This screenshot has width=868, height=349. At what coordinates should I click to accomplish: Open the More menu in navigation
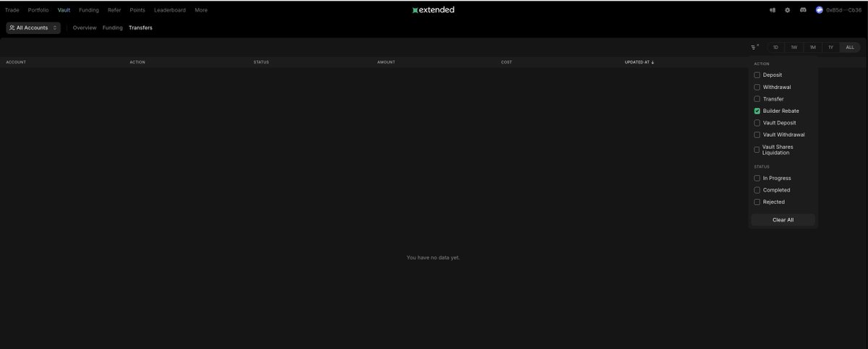tap(201, 10)
